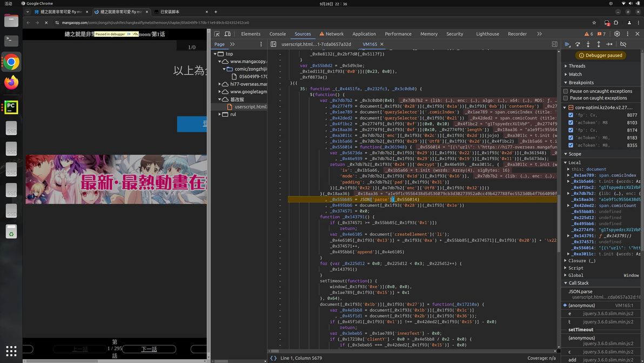Open the Network tab
The image size is (644, 363).
[331, 34]
